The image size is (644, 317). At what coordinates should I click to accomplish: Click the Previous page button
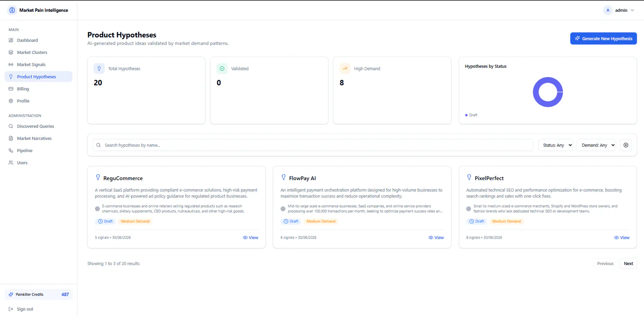click(x=605, y=263)
